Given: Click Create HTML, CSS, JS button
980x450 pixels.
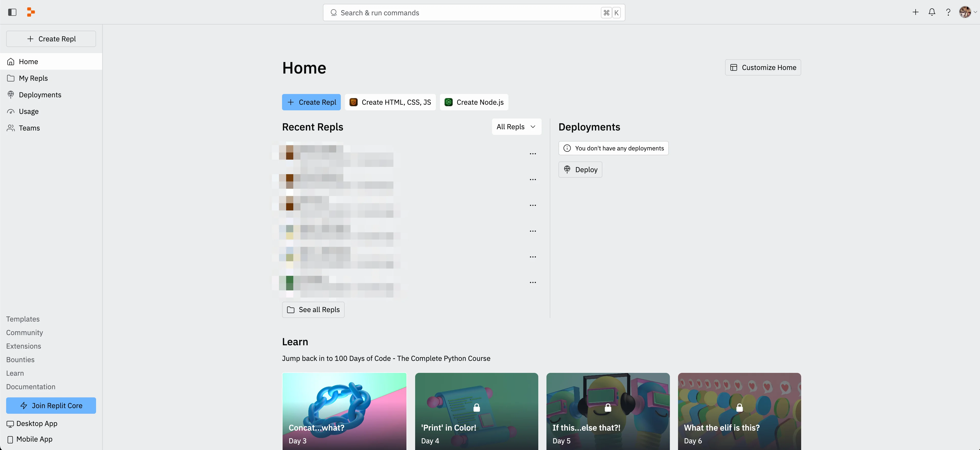Looking at the screenshot, I should (390, 102).
